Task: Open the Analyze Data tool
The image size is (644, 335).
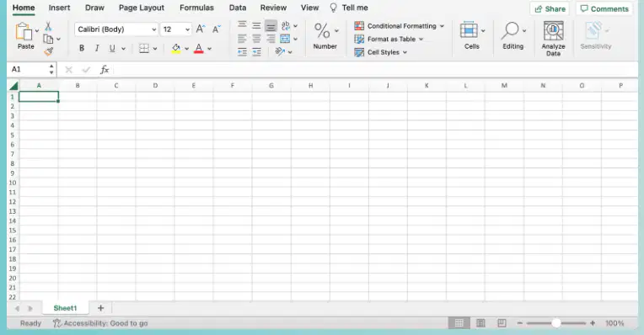Action: point(553,39)
